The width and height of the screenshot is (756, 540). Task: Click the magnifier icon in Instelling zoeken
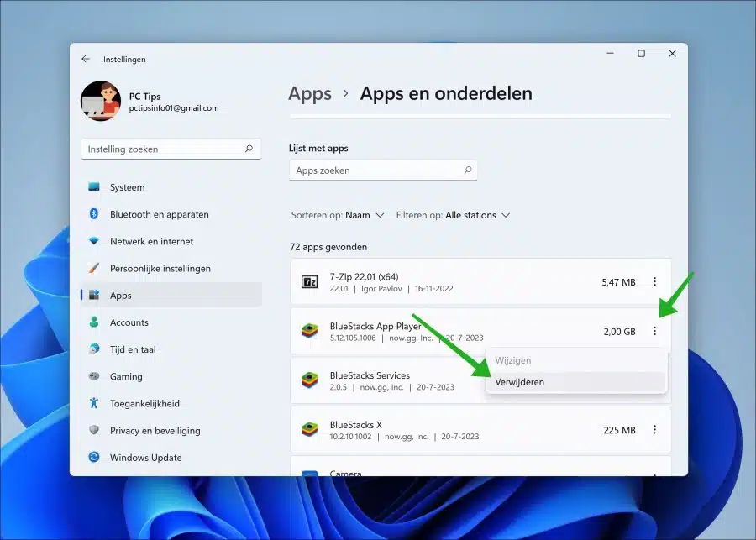tap(249, 149)
